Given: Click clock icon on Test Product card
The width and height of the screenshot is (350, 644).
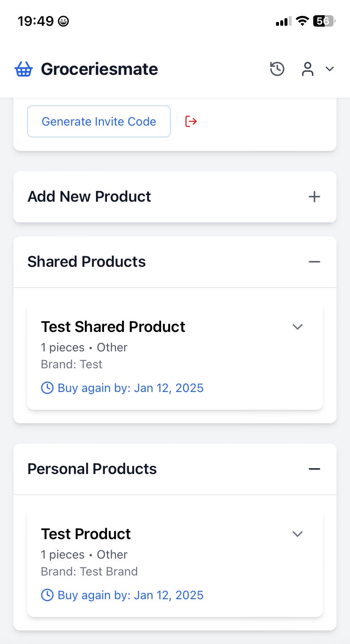Looking at the screenshot, I should (47, 595).
